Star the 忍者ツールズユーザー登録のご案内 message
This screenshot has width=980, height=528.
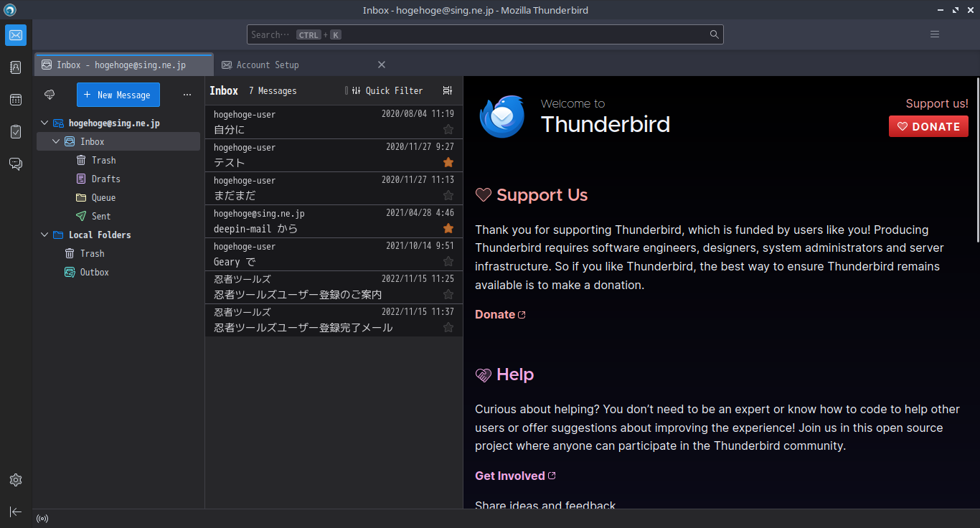point(448,295)
